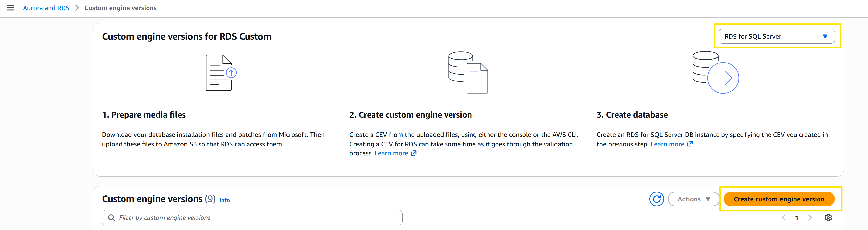Open table preferences gear icon

828,218
